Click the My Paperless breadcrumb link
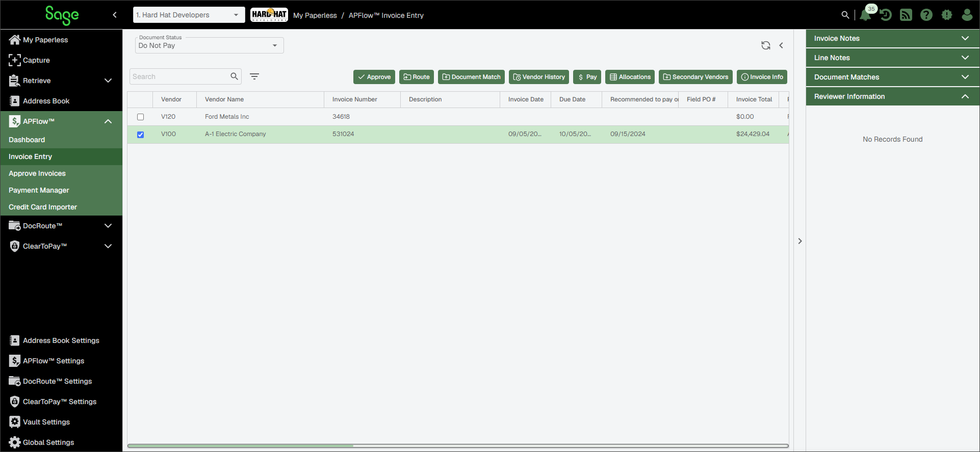The height and width of the screenshot is (452, 980). tap(315, 15)
